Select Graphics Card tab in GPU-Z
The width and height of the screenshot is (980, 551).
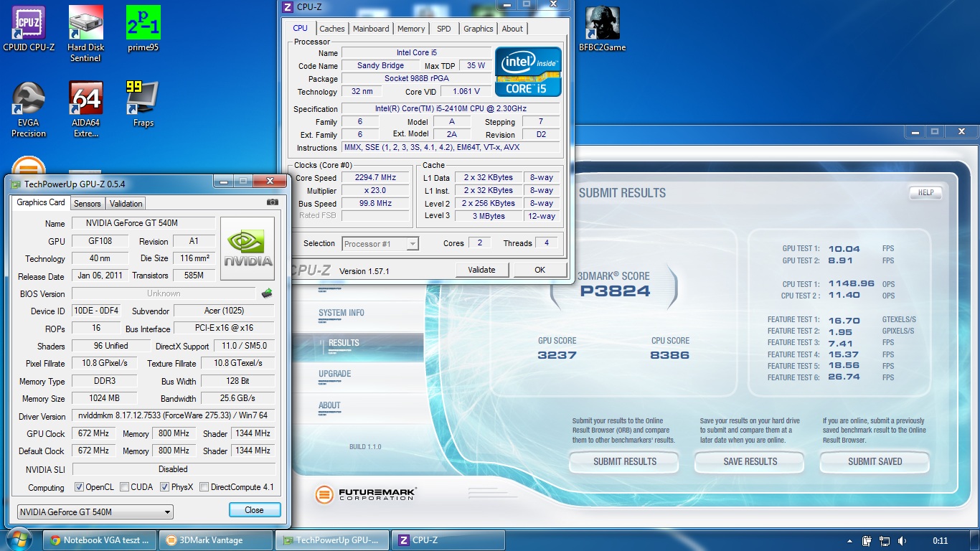point(41,202)
